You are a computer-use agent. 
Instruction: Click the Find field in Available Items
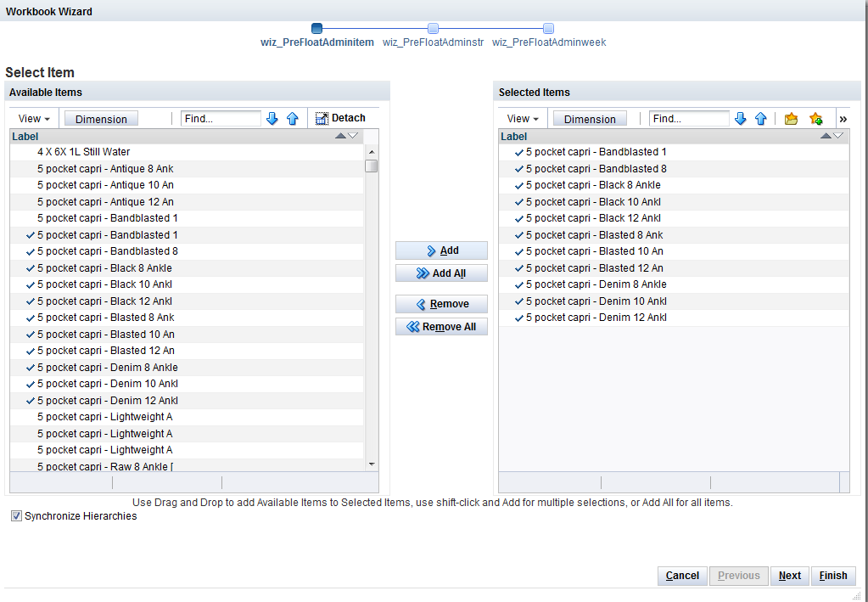pyautogui.click(x=221, y=119)
